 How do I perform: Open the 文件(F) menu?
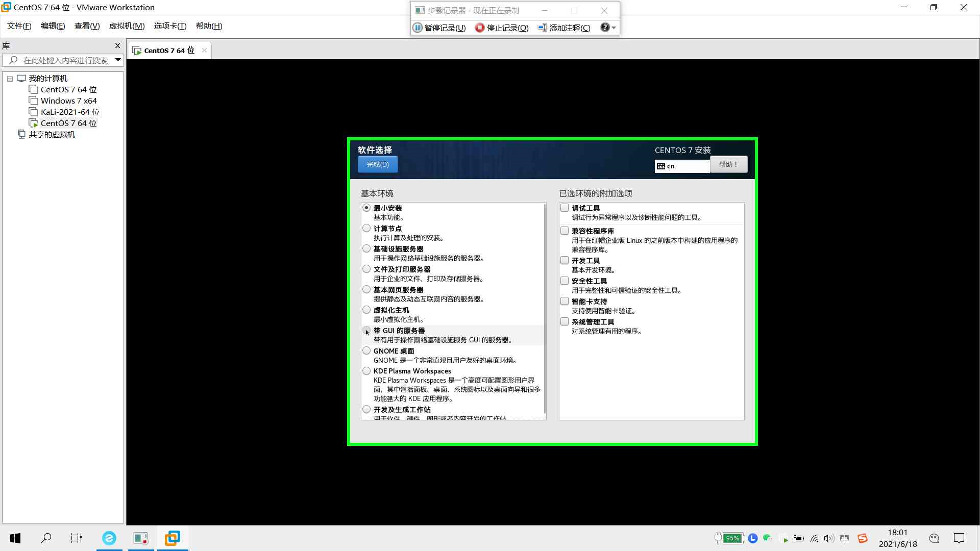point(19,26)
